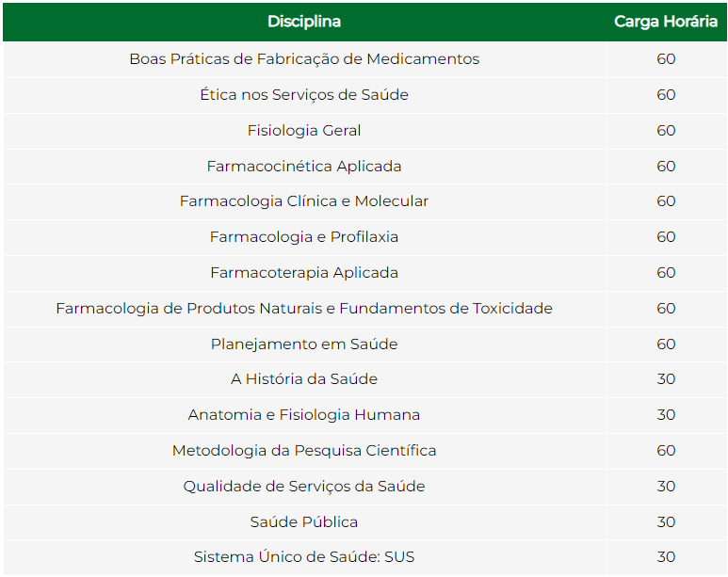This screenshot has height=577, width=728.
Task: Select Ética nos Serviços de Saúde
Action: point(304,95)
